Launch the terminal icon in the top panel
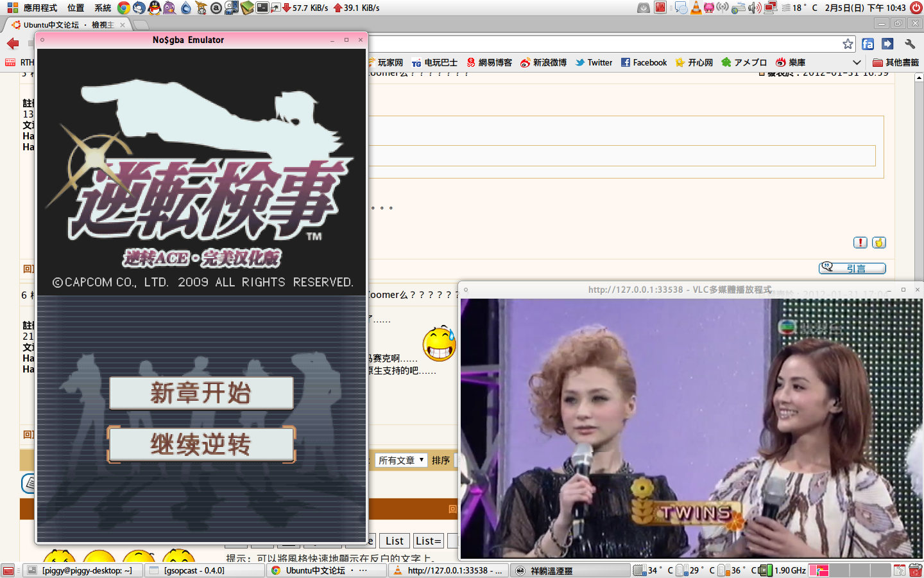 pyautogui.click(x=262, y=8)
